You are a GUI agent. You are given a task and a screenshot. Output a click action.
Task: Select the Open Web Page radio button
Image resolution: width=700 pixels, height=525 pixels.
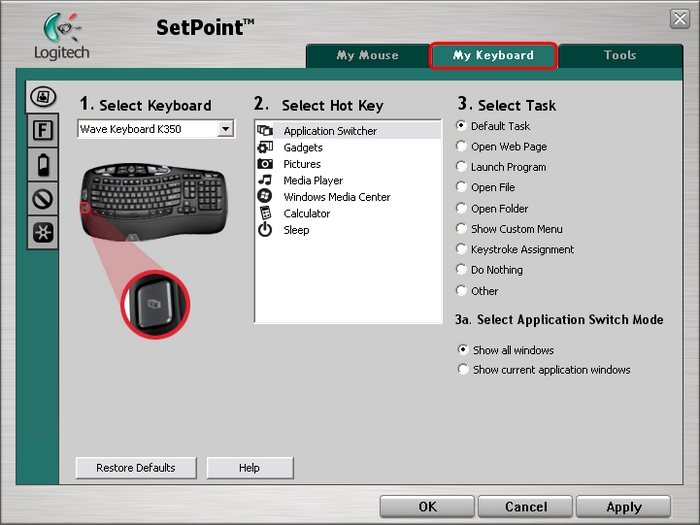coord(461,146)
